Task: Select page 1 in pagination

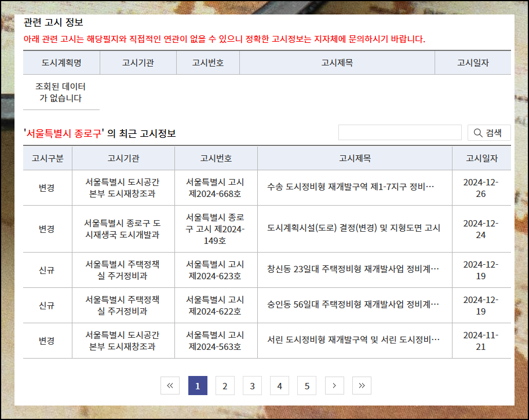Action: (x=198, y=385)
